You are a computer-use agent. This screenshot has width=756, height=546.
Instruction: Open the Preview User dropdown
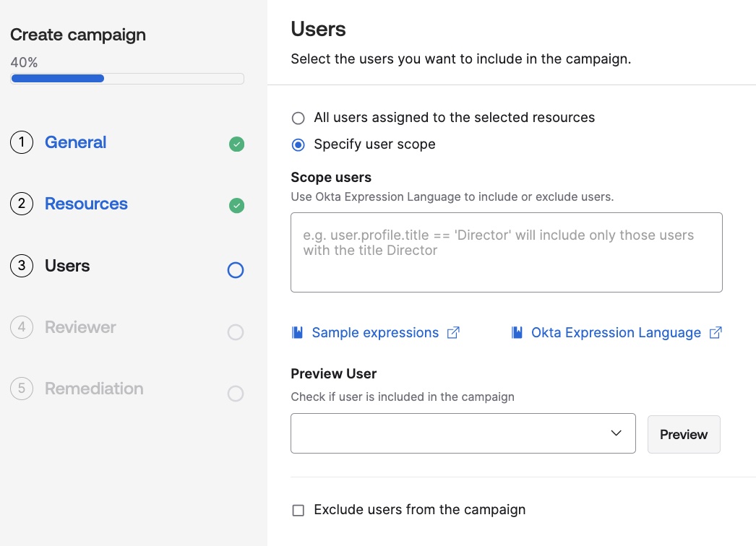[x=463, y=433]
